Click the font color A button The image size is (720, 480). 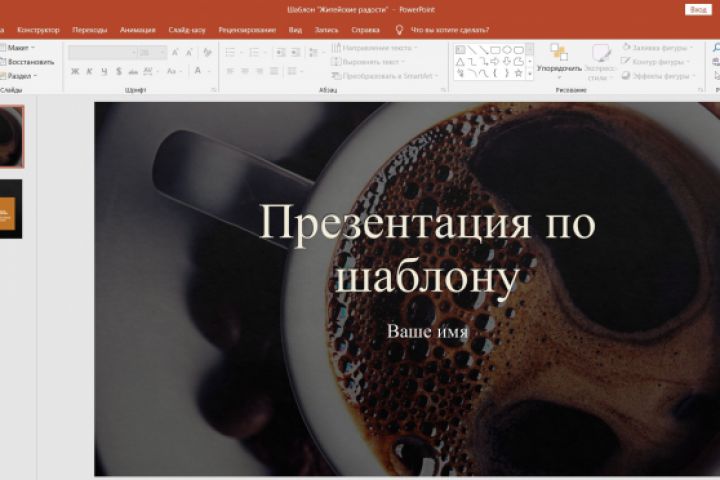198,71
